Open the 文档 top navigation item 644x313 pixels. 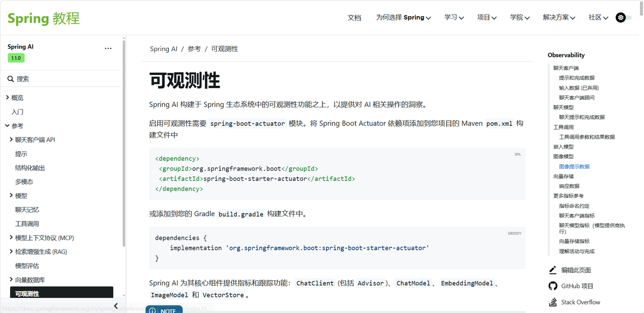(354, 18)
